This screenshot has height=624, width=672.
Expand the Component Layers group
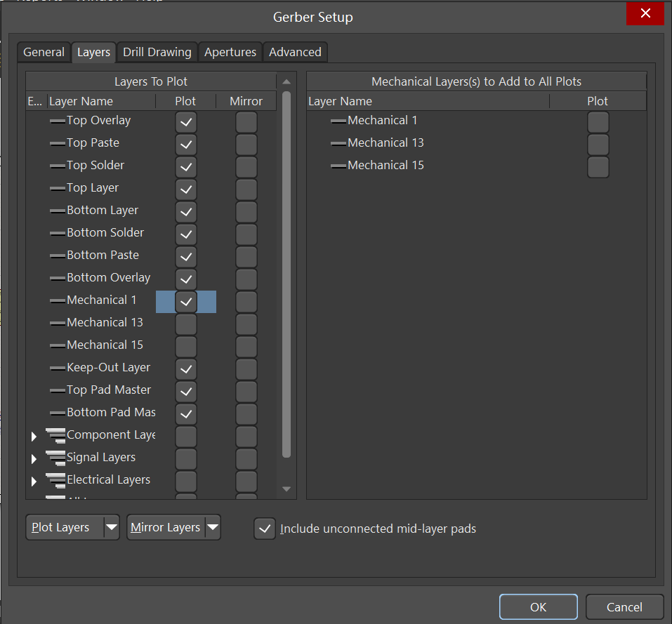click(x=34, y=437)
